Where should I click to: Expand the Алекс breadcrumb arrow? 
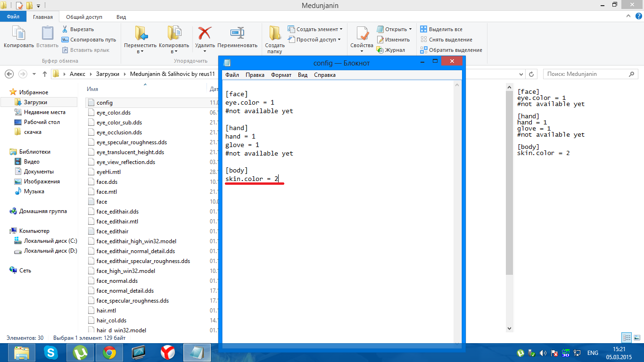coord(90,74)
